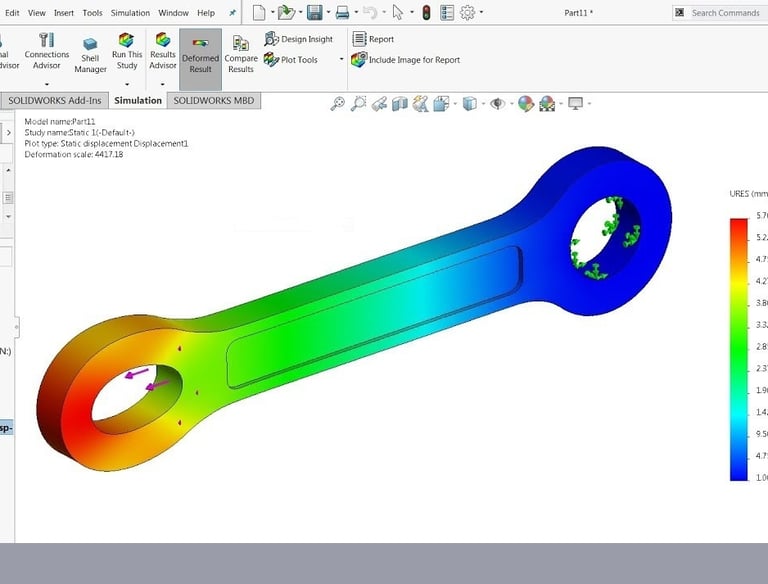Open File Properties list icon
The width and height of the screenshot is (768, 584).
(x=447, y=13)
